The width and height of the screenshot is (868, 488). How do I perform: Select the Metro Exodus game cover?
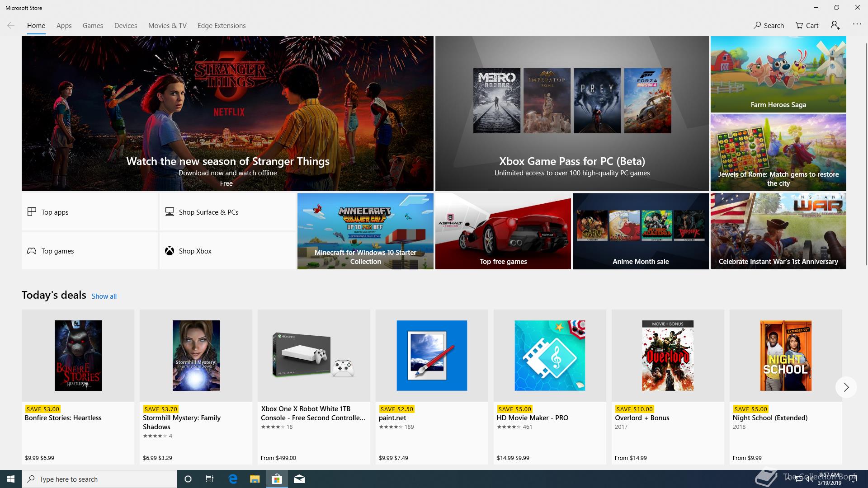coord(497,101)
